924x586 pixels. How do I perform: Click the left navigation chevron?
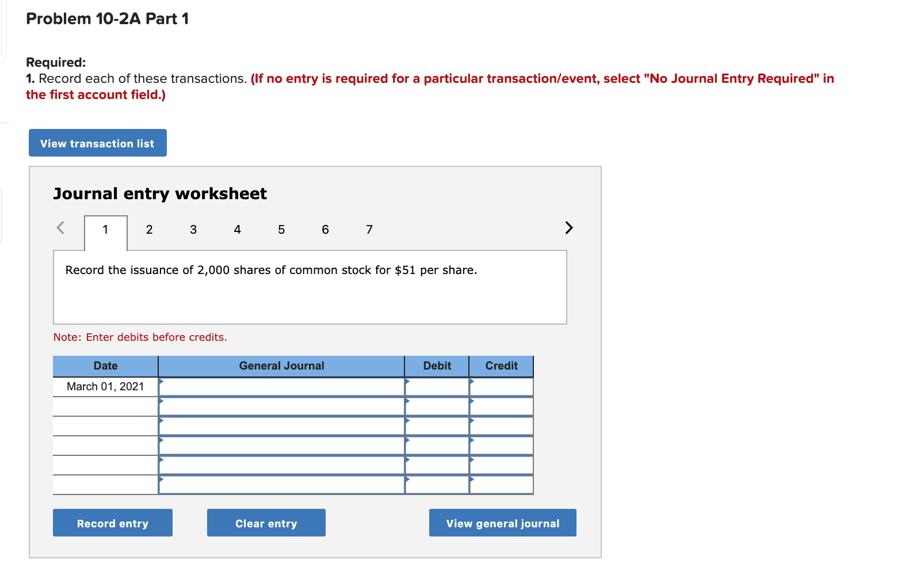(x=60, y=228)
